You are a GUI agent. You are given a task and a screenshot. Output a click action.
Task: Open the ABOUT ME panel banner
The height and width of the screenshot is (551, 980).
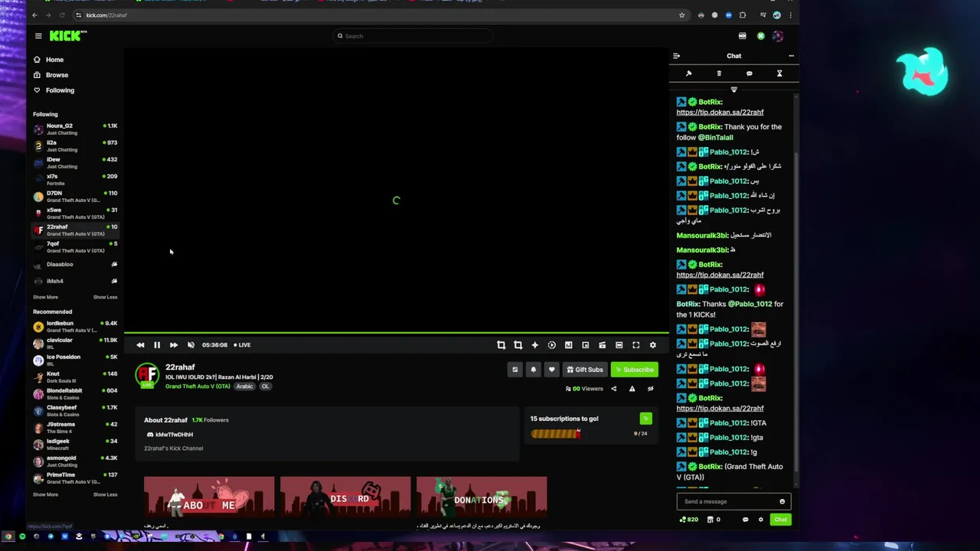pyautogui.click(x=209, y=498)
